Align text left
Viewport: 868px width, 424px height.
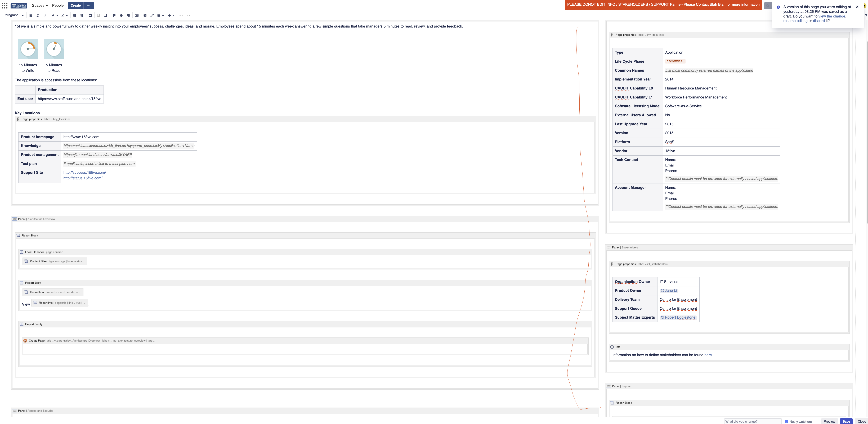tap(114, 16)
